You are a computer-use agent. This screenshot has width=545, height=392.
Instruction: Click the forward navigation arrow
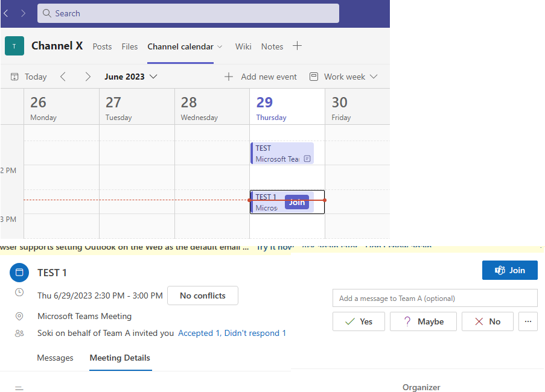(x=23, y=13)
